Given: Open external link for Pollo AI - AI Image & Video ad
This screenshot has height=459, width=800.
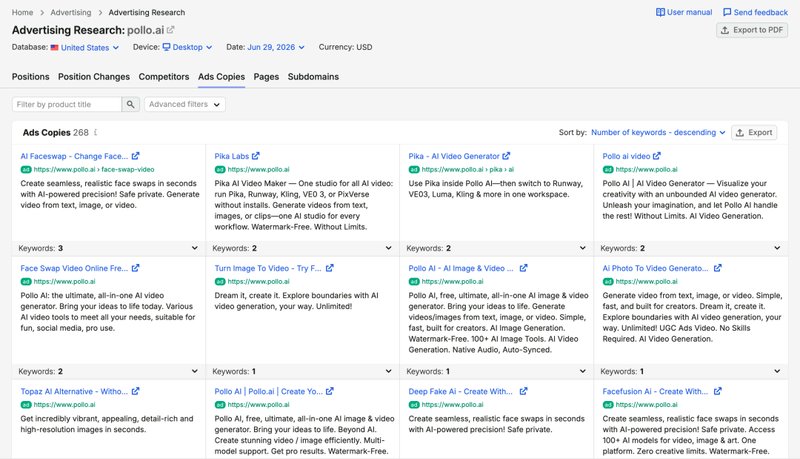Looking at the screenshot, I should coord(523,268).
